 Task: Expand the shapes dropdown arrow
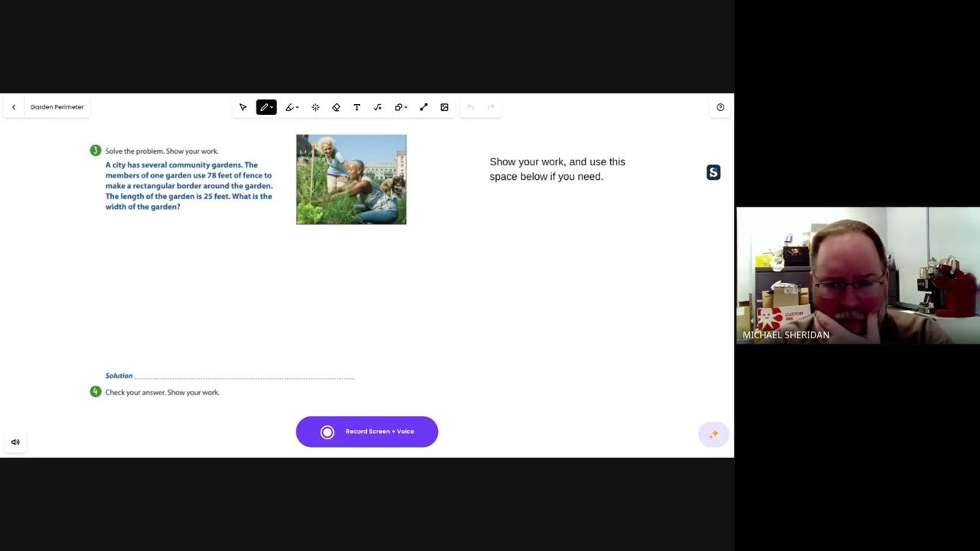pyautogui.click(x=406, y=108)
